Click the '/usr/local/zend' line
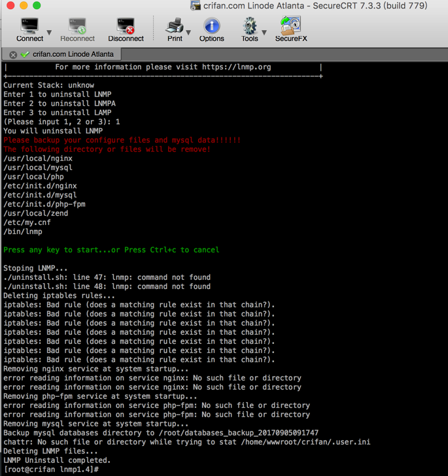 [36, 213]
